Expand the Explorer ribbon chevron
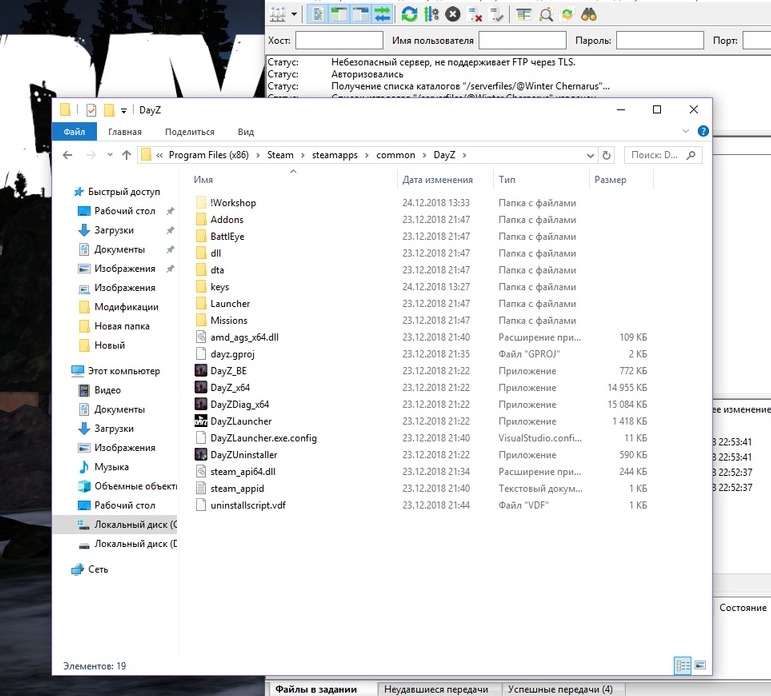Viewport: 771px width, 696px height. (685, 131)
